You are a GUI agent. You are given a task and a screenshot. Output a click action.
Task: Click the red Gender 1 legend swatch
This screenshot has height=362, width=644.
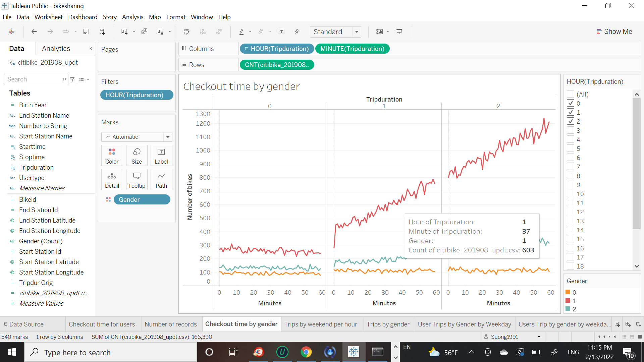[568, 301]
